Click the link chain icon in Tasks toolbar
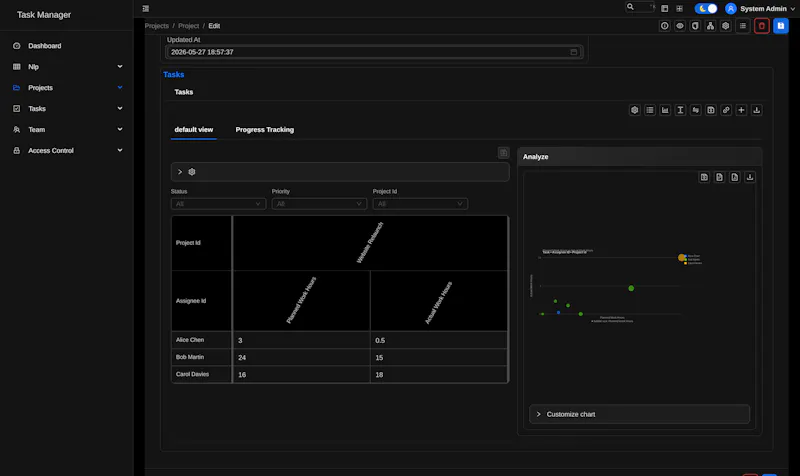The width and height of the screenshot is (800, 476). click(x=726, y=110)
